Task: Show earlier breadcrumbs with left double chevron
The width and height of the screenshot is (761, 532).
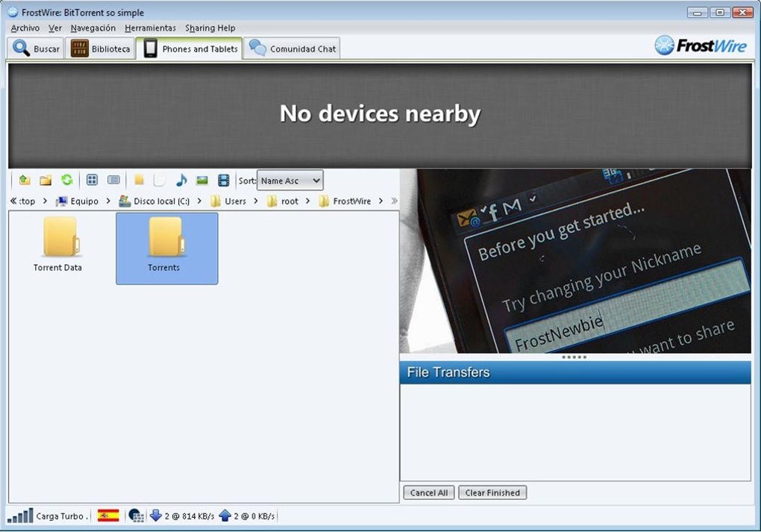Action: coord(13,201)
